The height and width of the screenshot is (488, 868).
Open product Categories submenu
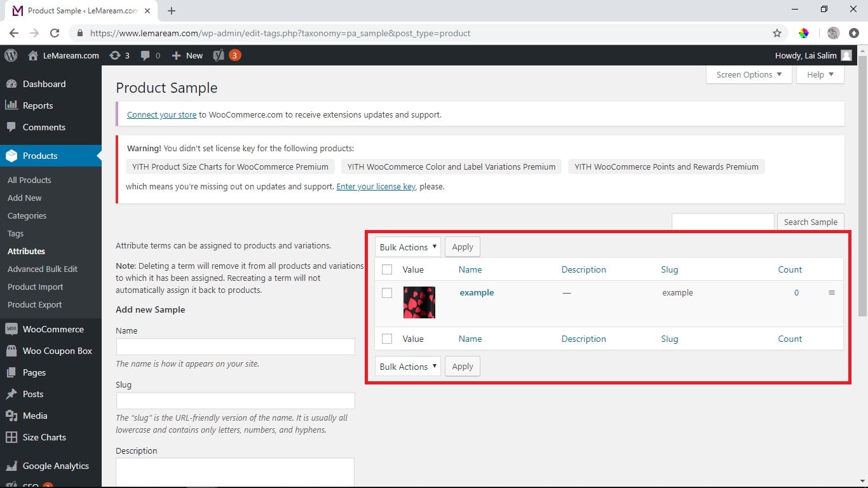point(27,215)
